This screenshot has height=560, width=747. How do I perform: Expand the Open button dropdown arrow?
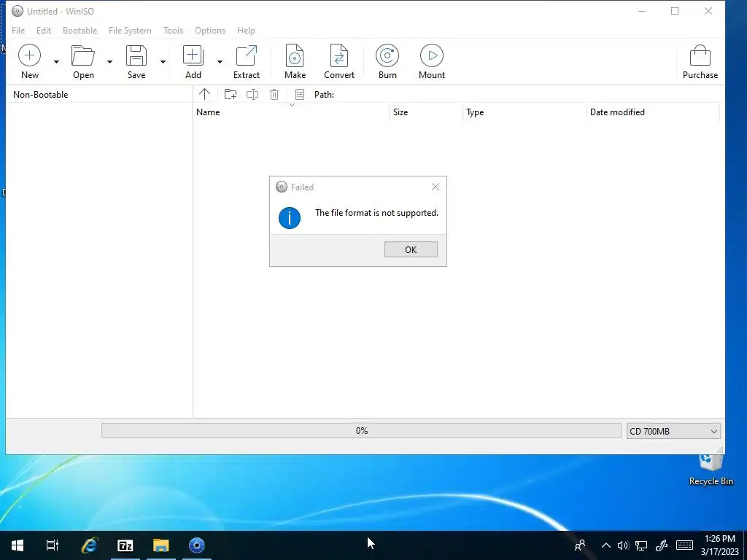(109, 62)
